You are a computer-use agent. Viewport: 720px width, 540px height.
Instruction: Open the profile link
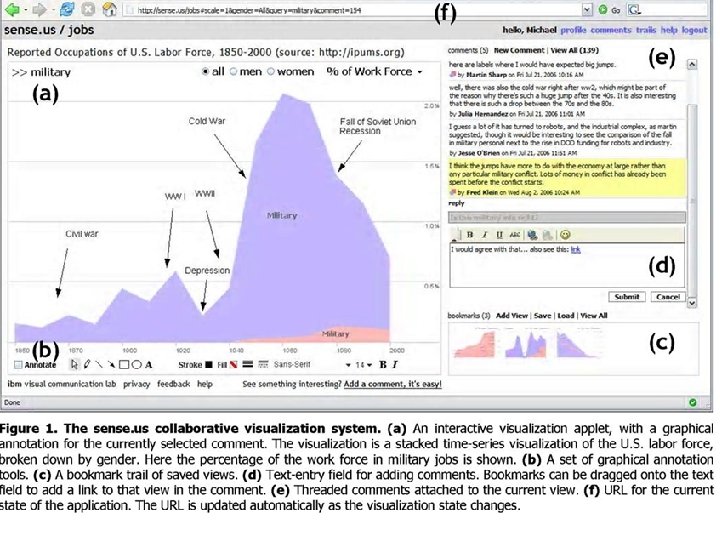coord(573,30)
